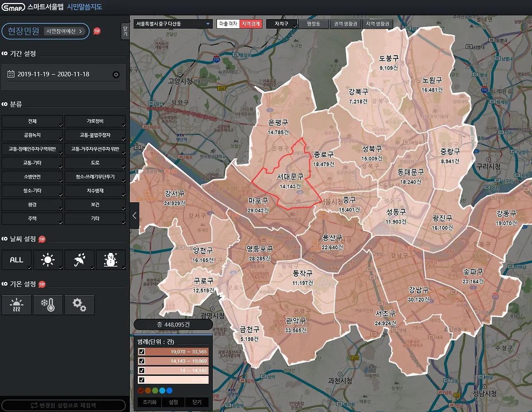The width and height of the screenshot is (532, 412).
Task: Toggle the 가로정비 category filter
Action: pos(95,121)
